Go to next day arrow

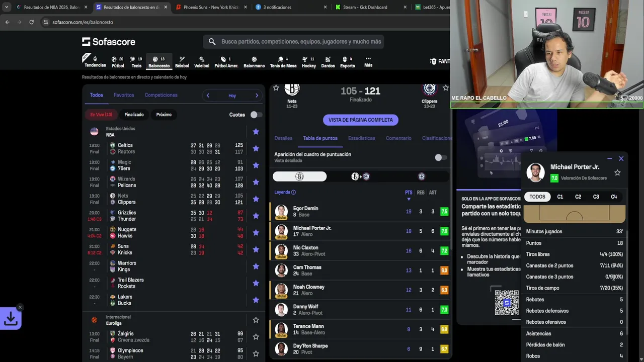coord(257,96)
